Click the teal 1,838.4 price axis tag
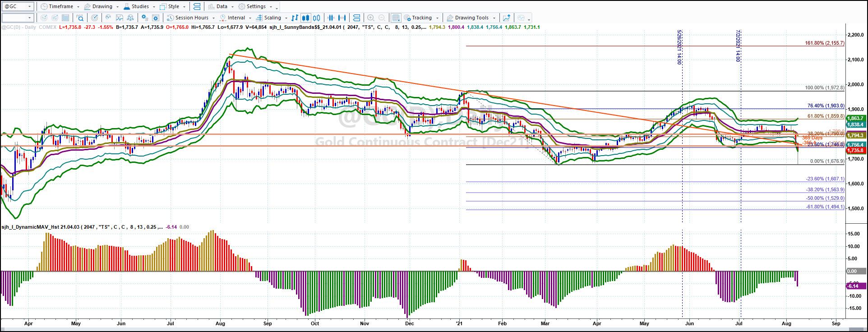This screenshot has width=868, height=332. (855, 124)
